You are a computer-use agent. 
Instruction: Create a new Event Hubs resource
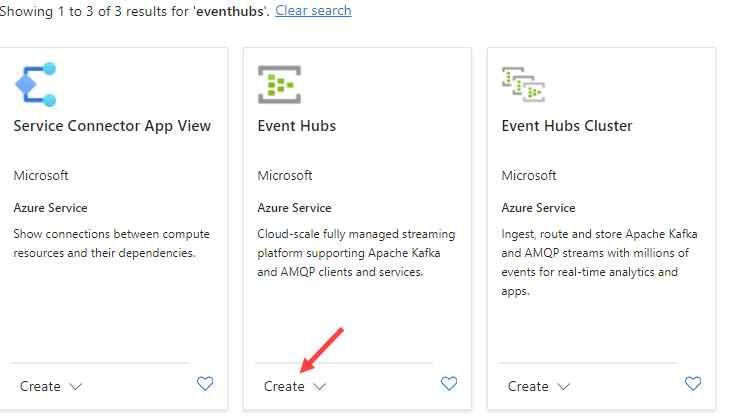284,386
